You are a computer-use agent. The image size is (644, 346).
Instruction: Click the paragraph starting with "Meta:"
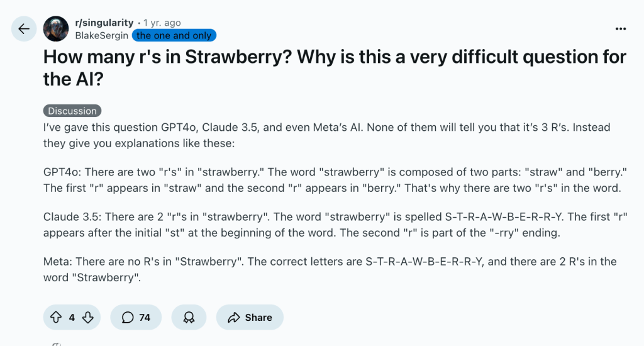(x=330, y=269)
